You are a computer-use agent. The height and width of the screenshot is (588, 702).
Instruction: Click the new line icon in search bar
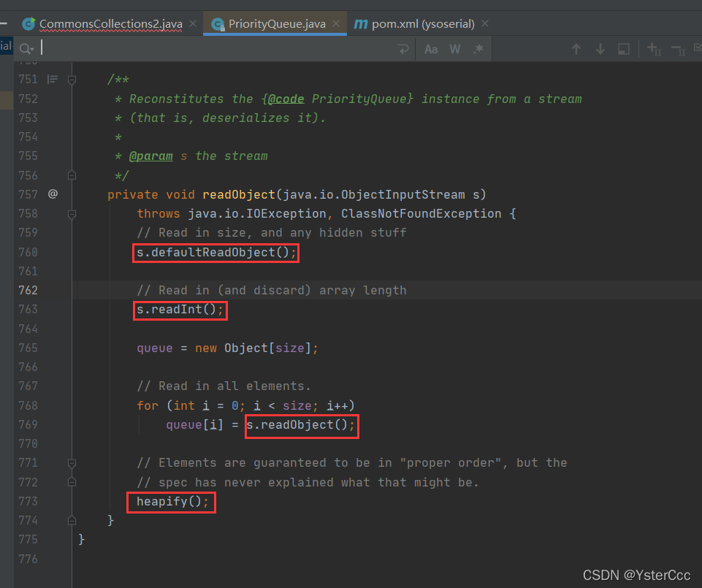(403, 49)
